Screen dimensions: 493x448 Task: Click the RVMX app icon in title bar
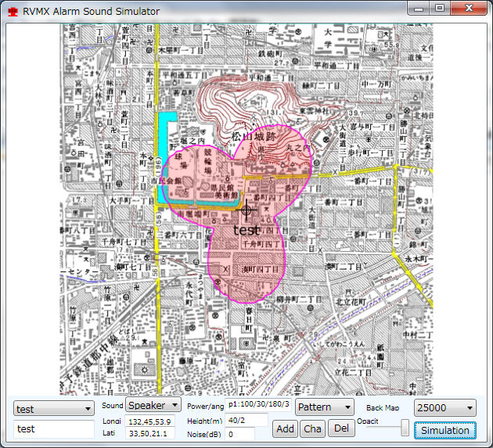[12, 12]
